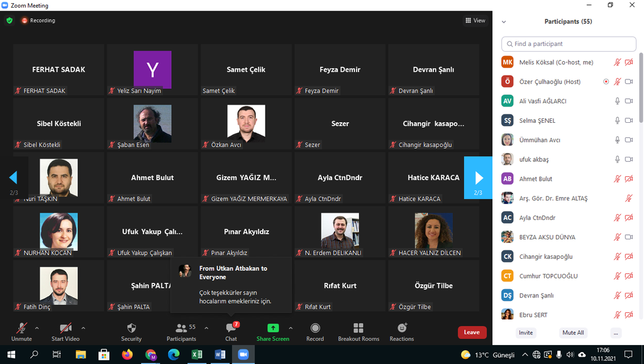Expand share screen options arrow

point(291,328)
